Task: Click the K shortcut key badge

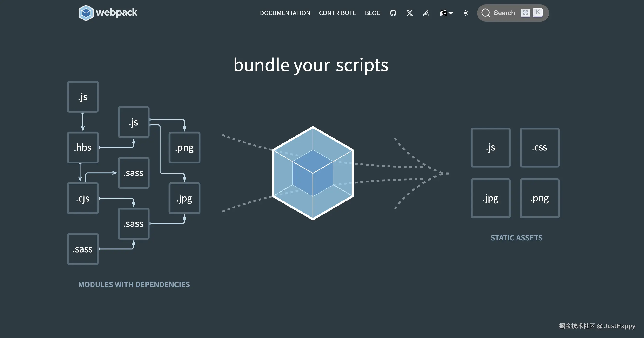Action: pos(537,13)
